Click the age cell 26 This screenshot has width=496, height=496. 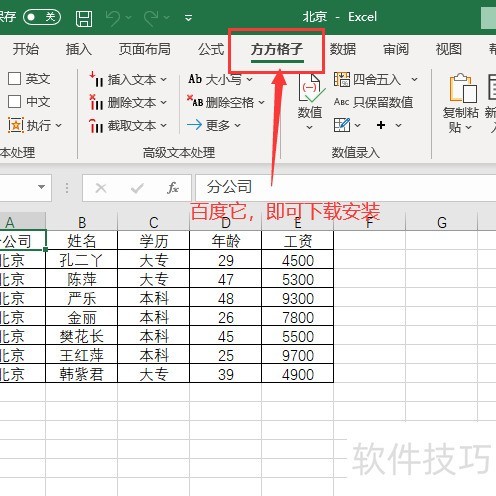(x=226, y=317)
